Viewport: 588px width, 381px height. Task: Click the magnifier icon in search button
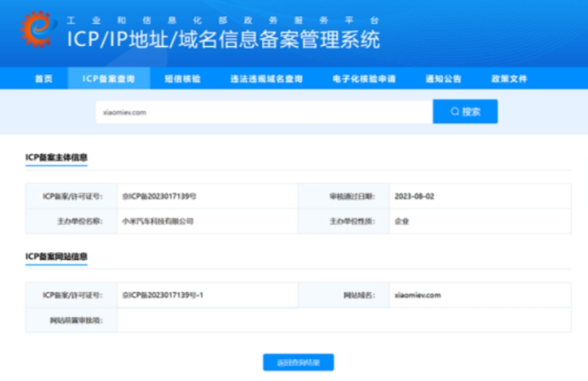pyautogui.click(x=454, y=112)
